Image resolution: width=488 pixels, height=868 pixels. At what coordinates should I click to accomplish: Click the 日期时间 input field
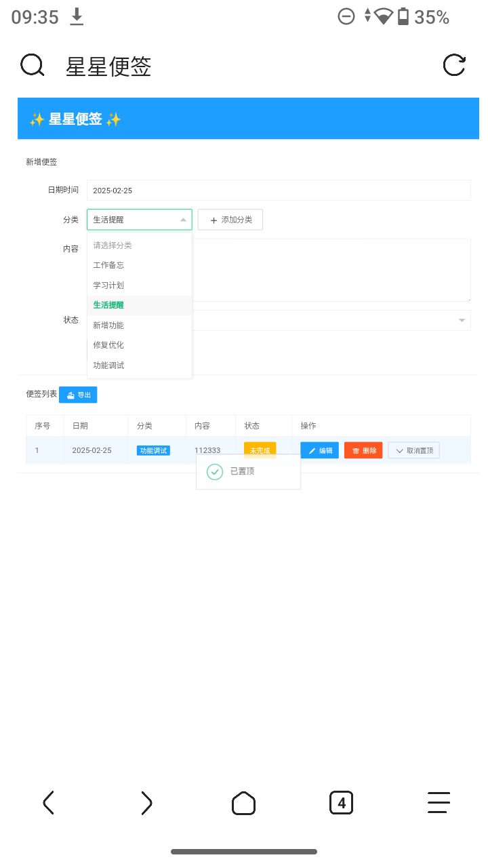pyautogui.click(x=279, y=191)
